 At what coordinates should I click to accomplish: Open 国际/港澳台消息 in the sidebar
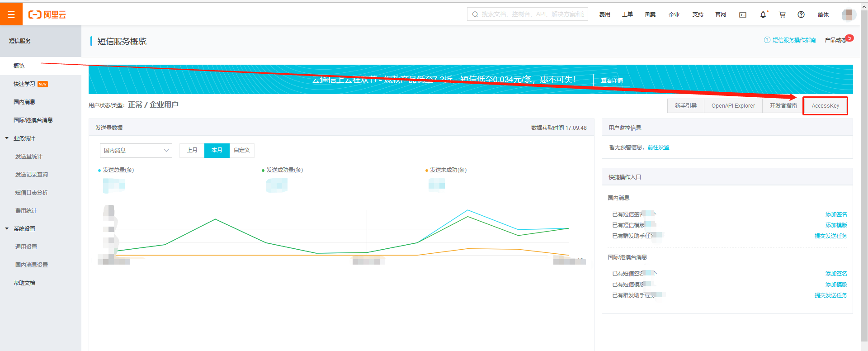(x=33, y=120)
